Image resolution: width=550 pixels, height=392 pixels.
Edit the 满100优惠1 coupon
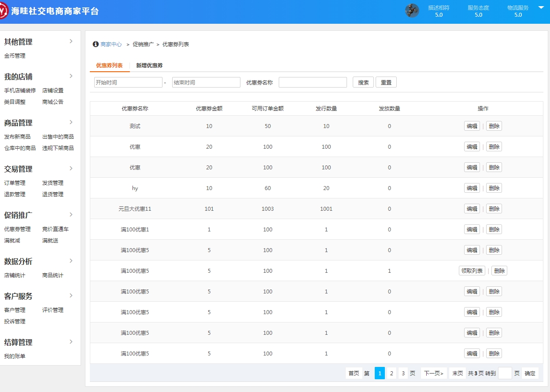coord(472,229)
